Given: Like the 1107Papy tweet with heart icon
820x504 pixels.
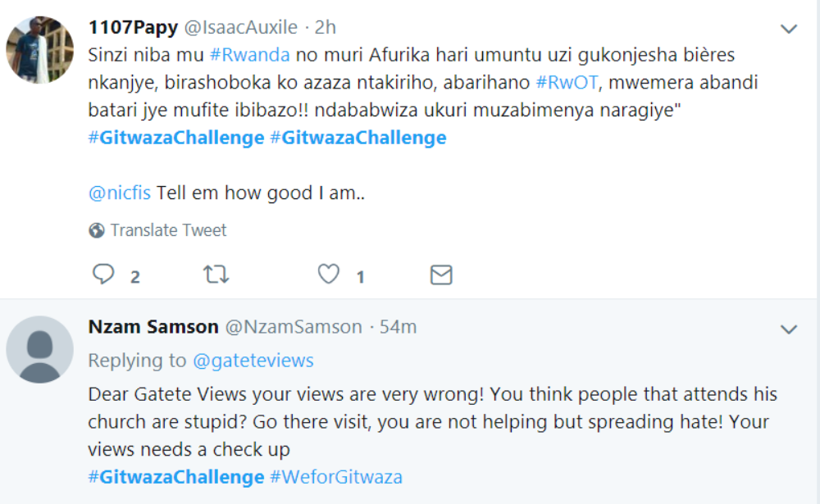Looking at the screenshot, I should 329,274.
